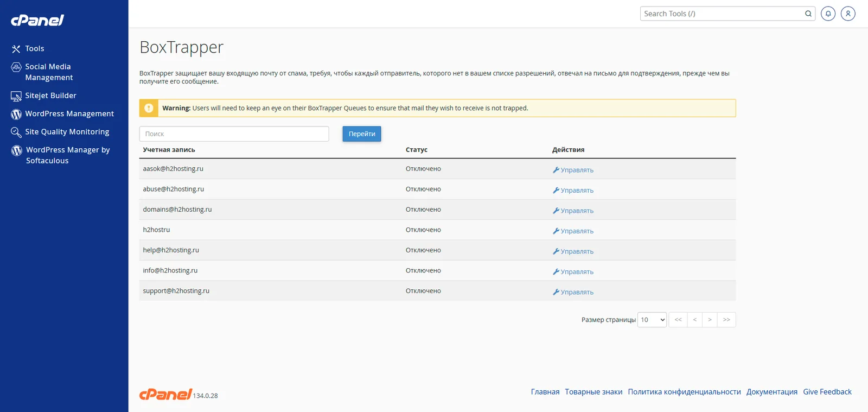The width and height of the screenshot is (868, 412).
Task: Click the wrench icon for info@h2hosting.ru
Action: (x=556, y=272)
